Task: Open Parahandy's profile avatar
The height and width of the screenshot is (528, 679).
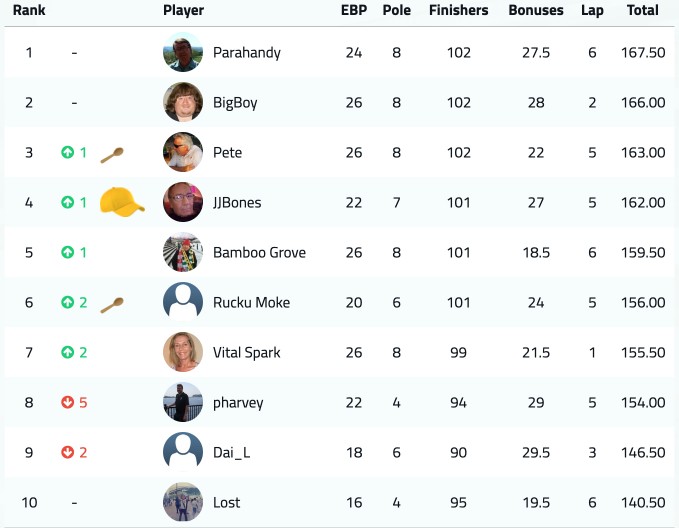Action: click(x=183, y=52)
